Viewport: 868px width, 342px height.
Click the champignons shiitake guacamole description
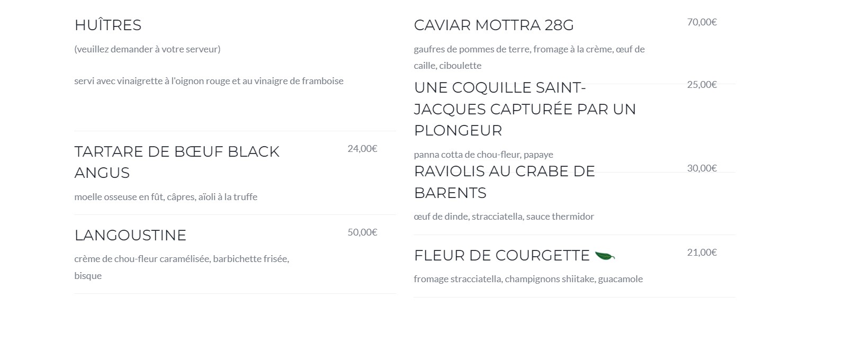528,279
